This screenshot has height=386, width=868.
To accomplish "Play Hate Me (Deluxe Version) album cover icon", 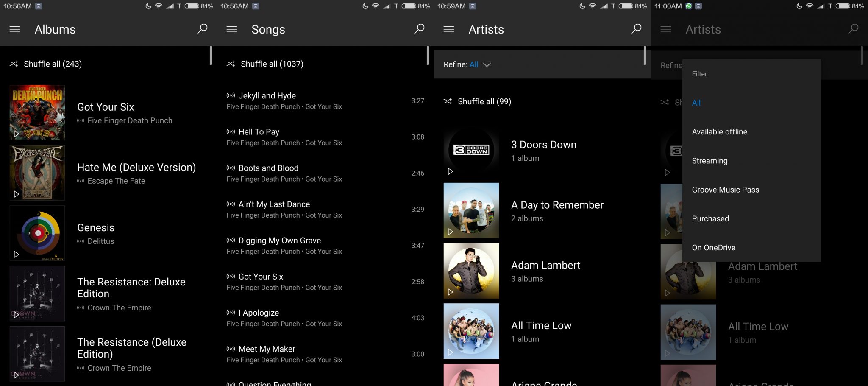I will click(16, 194).
